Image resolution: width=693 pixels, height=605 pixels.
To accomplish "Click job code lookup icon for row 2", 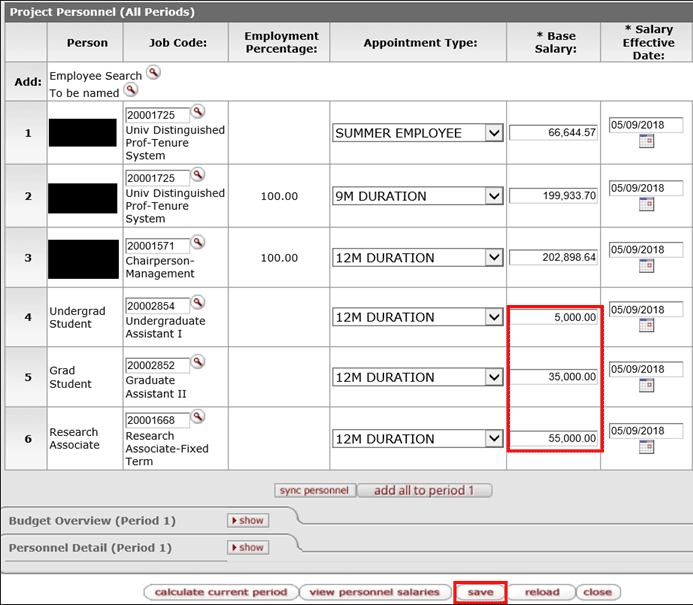I will [x=198, y=175].
